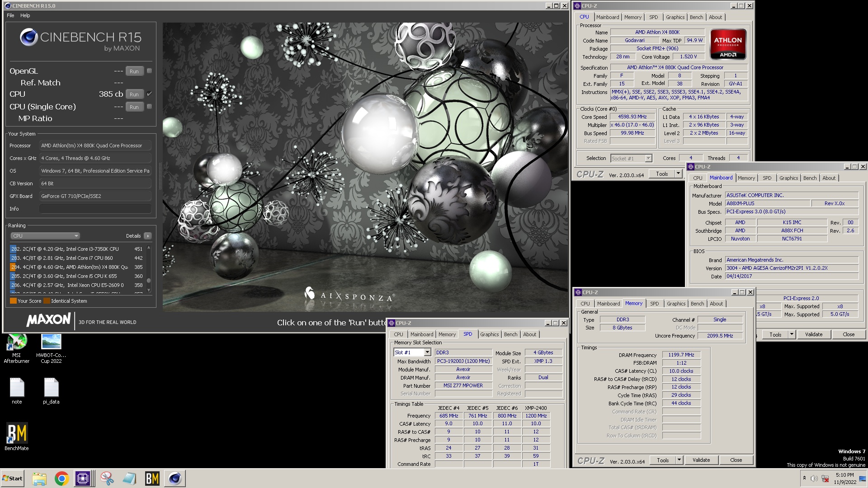Open the note file on desktop
The height and width of the screenshot is (488, 868).
point(17,391)
